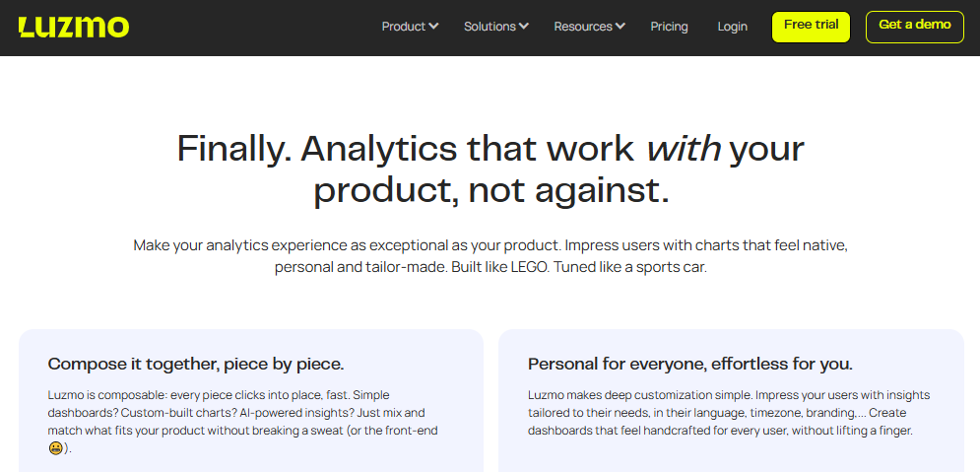Click the sweating smile emoji in Compose card

(x=56, y=448)
